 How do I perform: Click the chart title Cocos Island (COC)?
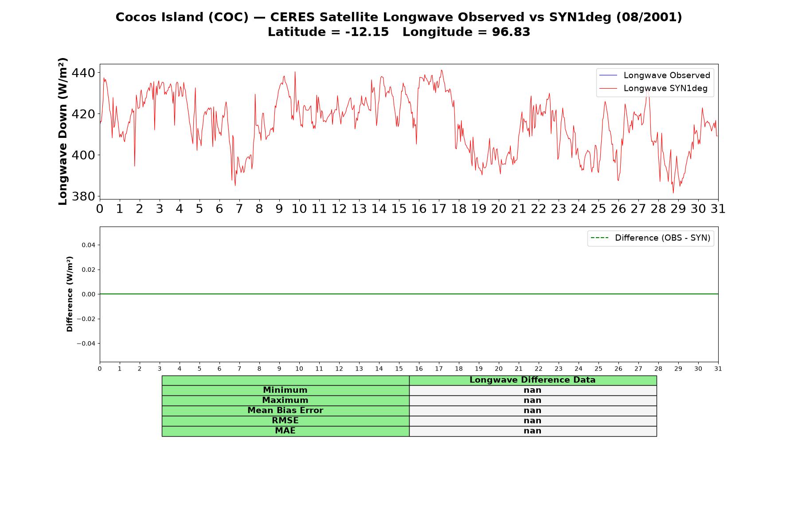(x=182, y=17)
